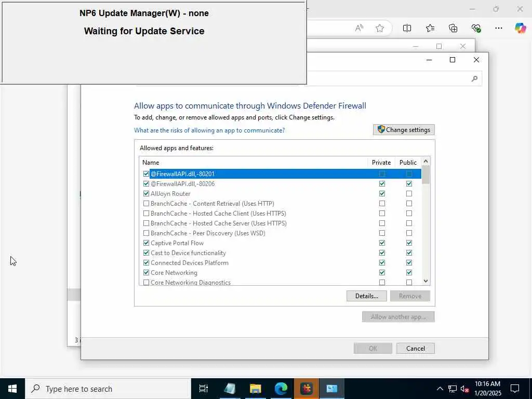Open Copilot icon in Edge toolbar
The image size is (532, 399).
tap(520, 28)
